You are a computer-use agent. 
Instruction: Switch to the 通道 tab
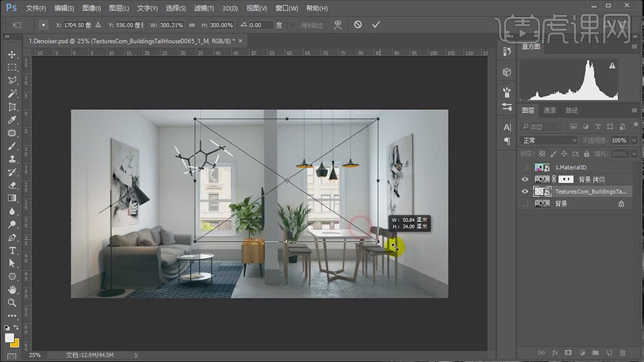pos(550,110)
